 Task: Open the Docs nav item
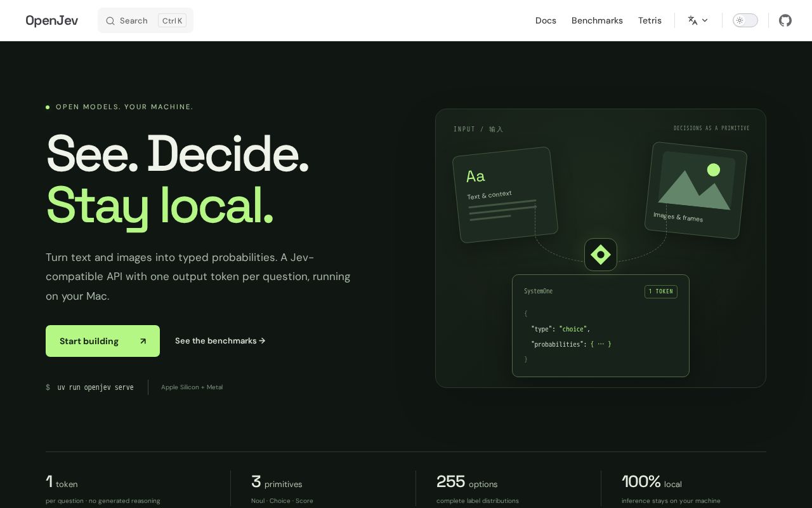point(546,20)
